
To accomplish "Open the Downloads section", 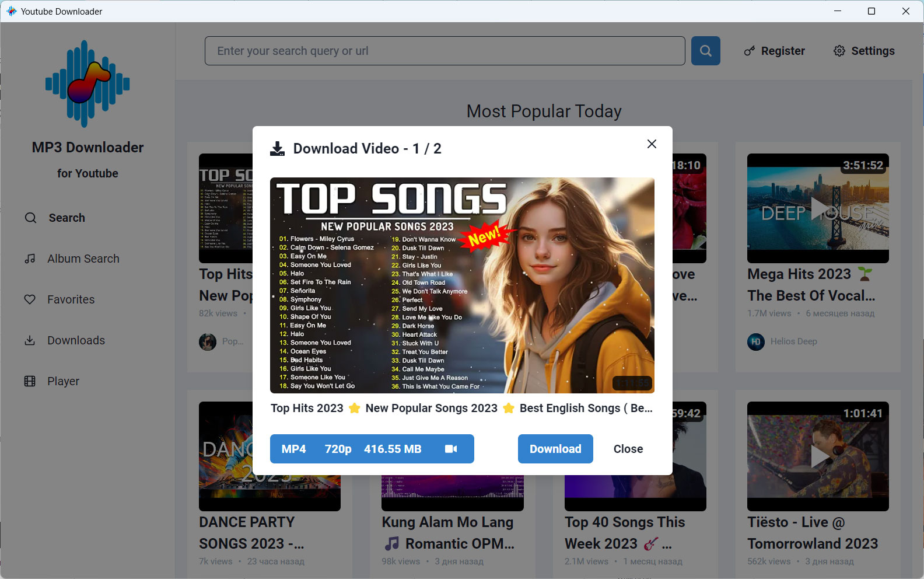I will [x=76, y=340].
